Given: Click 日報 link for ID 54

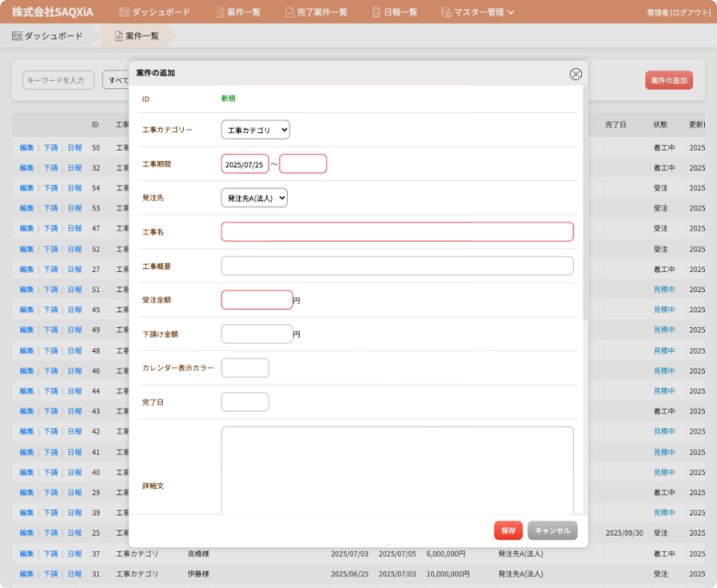Looking at the screenshot, I should tap(74, 187).
